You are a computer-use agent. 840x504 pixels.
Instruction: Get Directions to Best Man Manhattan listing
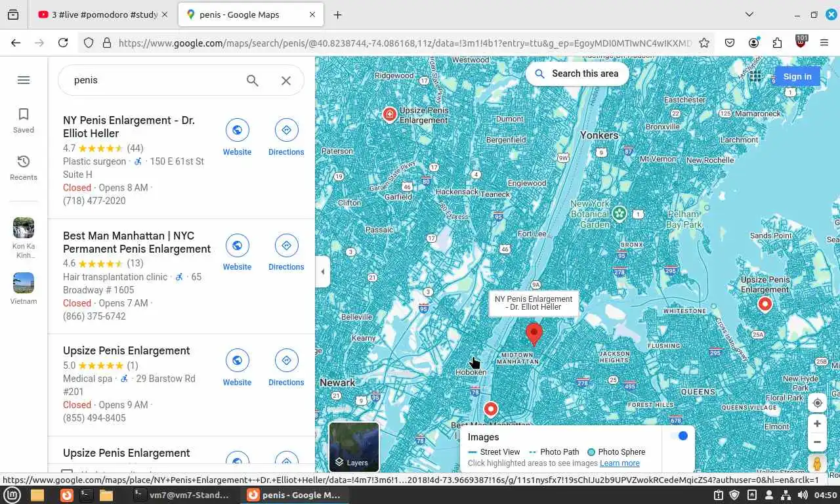286,253
